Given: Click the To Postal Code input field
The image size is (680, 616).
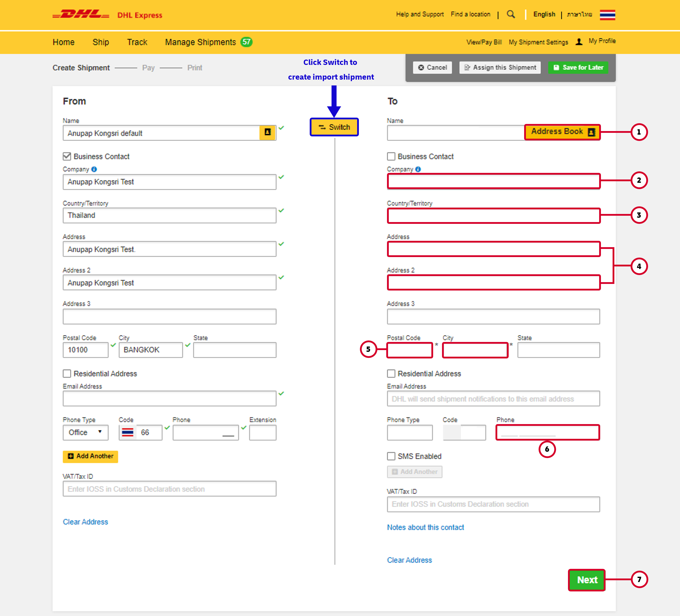Looking at the screenshot, I should pos(410,350).
